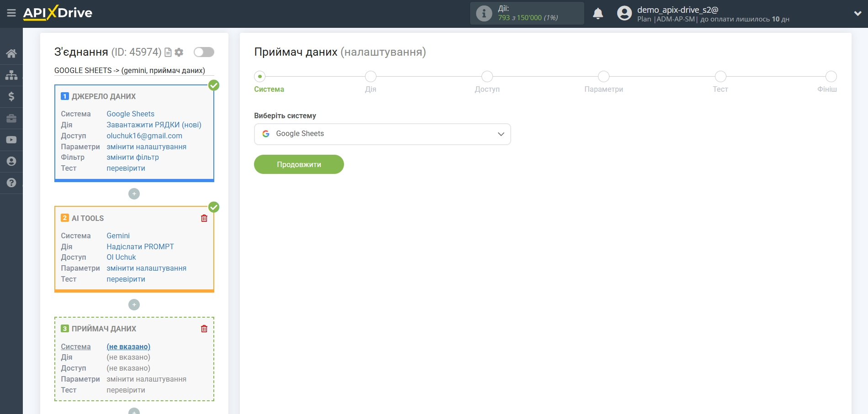Viewport: 868px width, 414px height.
Task: Open the profile user icon in sidebar
Action: (11, 161)
